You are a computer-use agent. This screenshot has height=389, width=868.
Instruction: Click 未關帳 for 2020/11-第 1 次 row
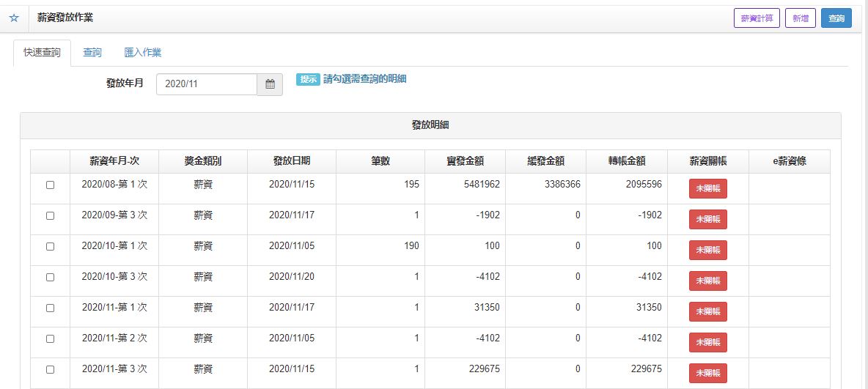[708, 311]
